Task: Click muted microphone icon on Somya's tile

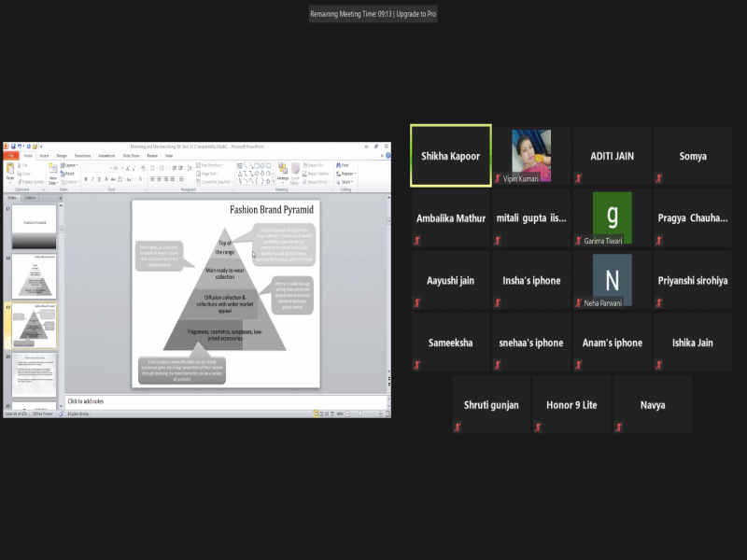Action: 658,177
